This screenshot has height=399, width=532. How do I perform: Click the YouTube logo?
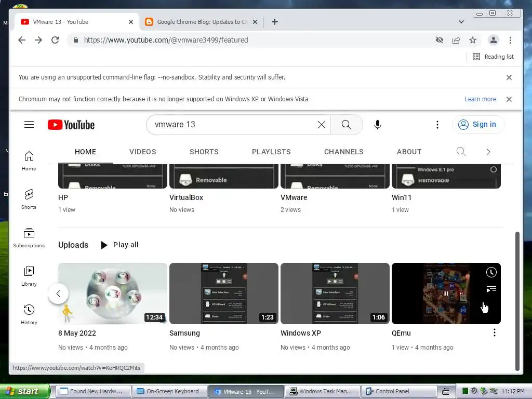(x=71, y=125)
